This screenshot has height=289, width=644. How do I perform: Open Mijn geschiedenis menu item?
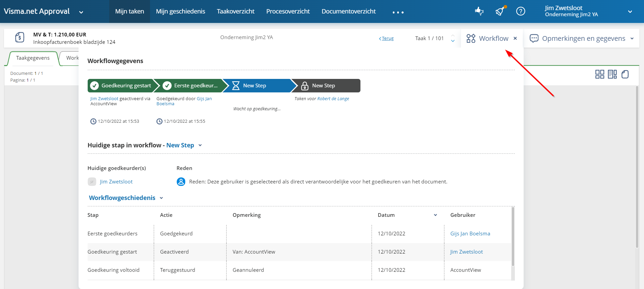point(180,11)
